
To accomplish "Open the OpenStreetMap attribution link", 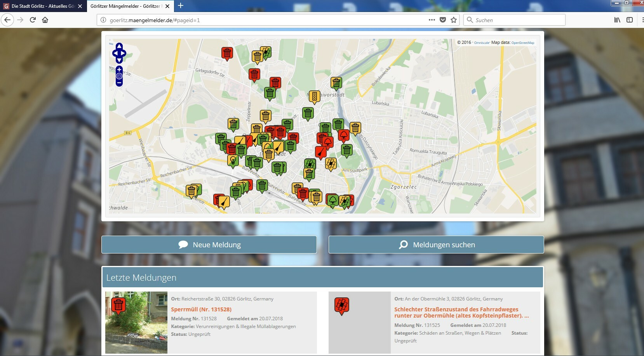I will (523, 43).
